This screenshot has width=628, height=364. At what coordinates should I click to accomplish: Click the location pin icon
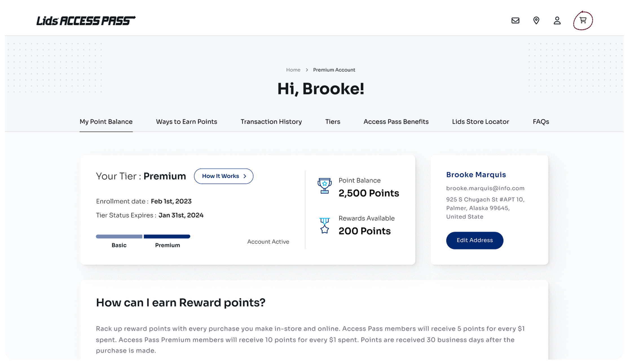(536, 21)
